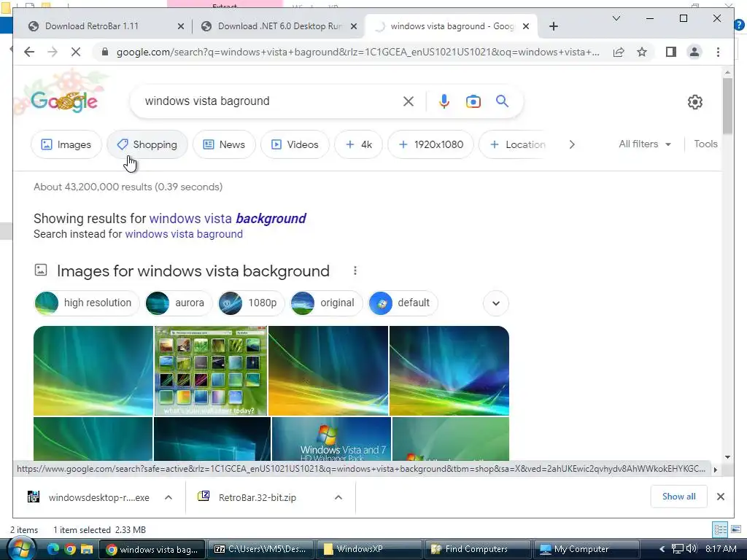747x560 pixels.
Task: Open the tab search chevron
Action: [x=616, y=18]
